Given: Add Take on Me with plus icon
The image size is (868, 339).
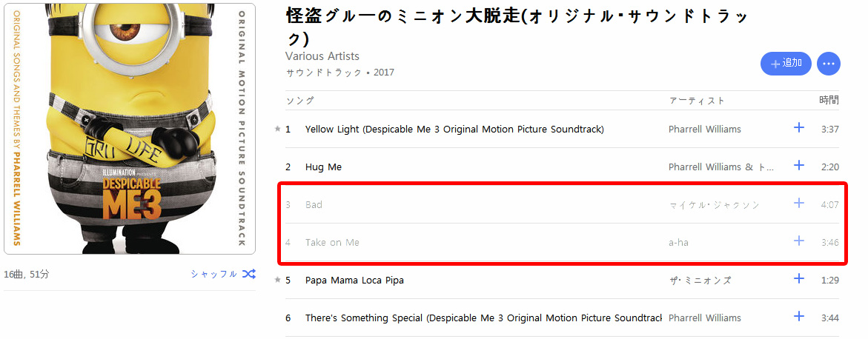Looking at the screenshot, I should click(x=798, y=241).
